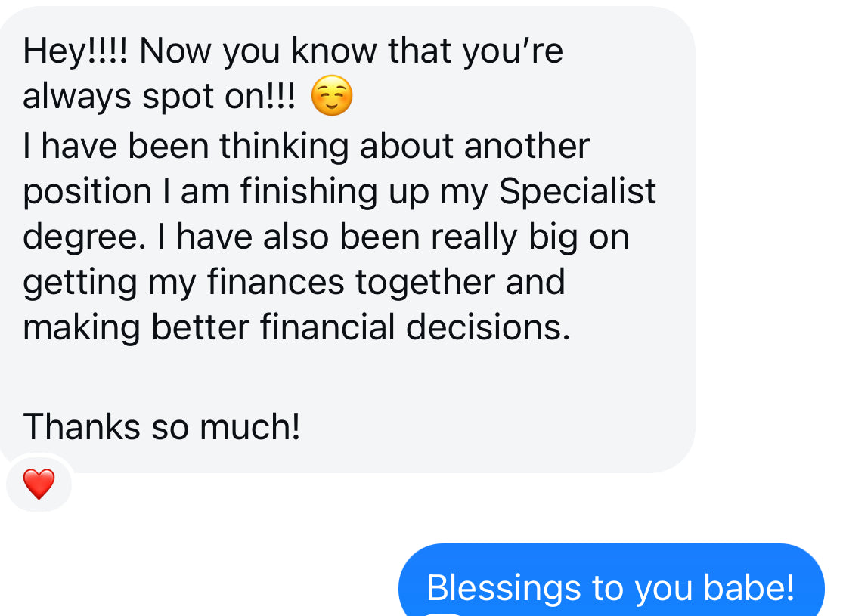Click the word "Specialist" in the message
Screen dimensions: 843x616
pyautogui.click(x=577, y=190)
